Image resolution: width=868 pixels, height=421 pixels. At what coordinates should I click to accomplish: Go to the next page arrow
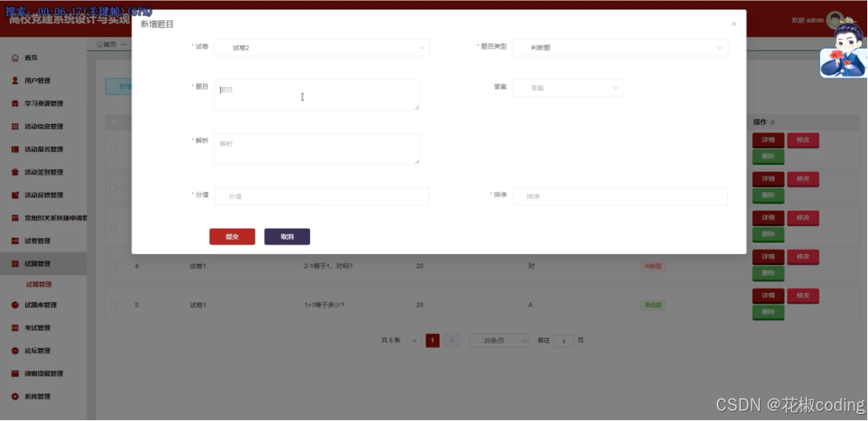tap(452, 341)
